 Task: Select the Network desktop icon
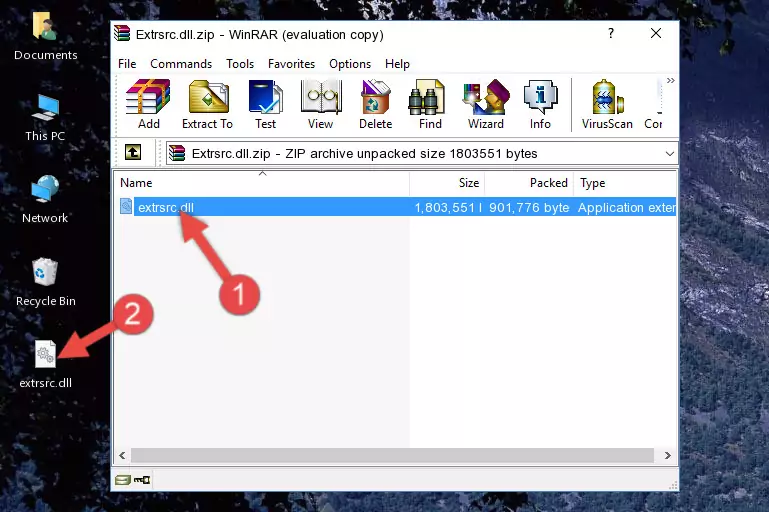click(45, 200)
